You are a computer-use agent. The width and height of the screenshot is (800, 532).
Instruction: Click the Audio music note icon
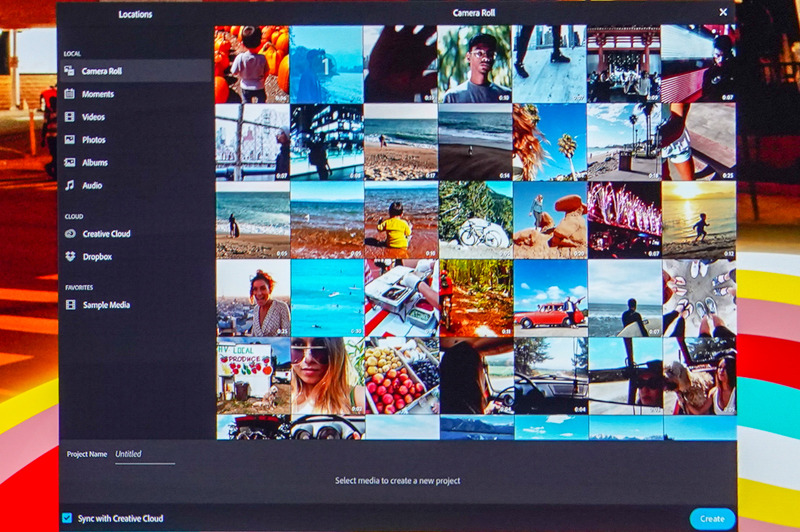[x=69, y=185]
